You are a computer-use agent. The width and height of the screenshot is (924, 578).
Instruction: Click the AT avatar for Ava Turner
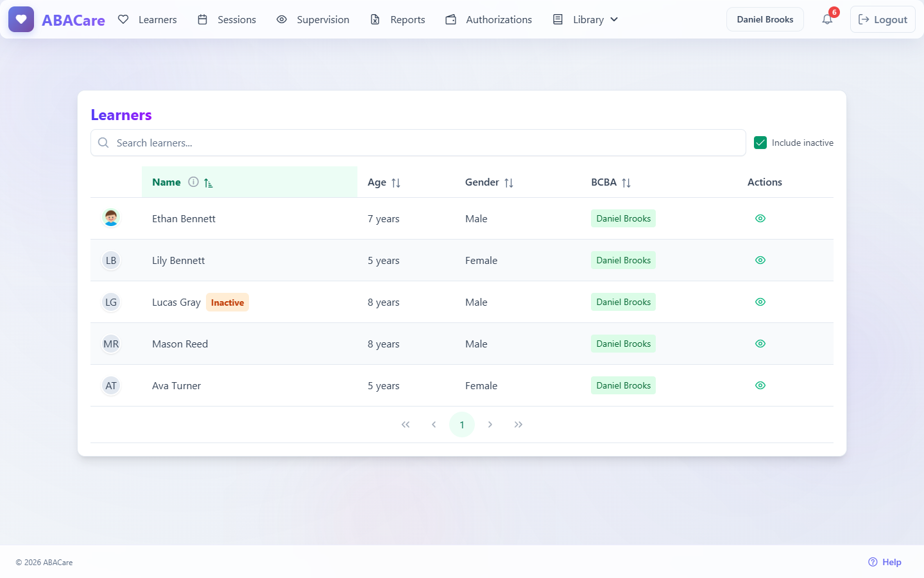(x=111, y=385)
